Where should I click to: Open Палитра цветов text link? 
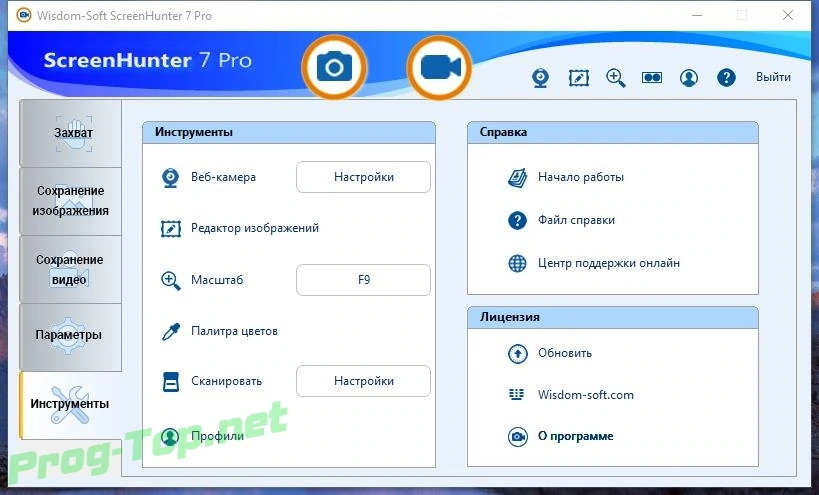pyautogui.click(x=235, y=331)
